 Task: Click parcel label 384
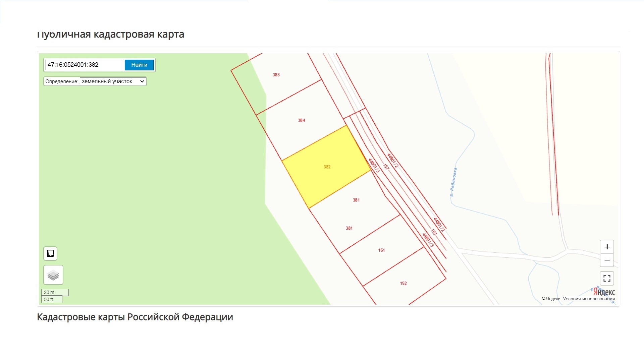point(302,120)
